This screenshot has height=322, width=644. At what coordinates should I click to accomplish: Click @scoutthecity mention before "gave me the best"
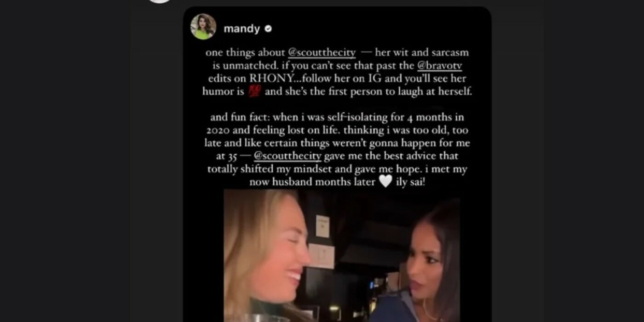(287, 156)
